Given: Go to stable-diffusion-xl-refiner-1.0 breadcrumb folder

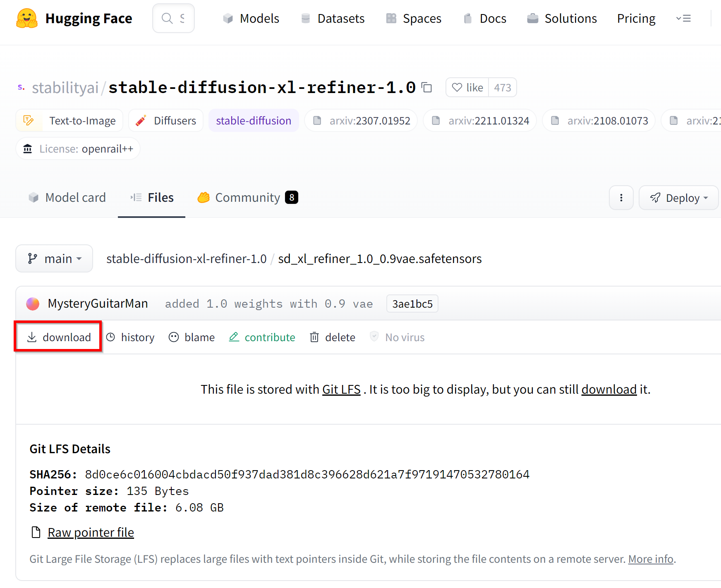Looking at the screenshot, I should [x=186, y=259].
